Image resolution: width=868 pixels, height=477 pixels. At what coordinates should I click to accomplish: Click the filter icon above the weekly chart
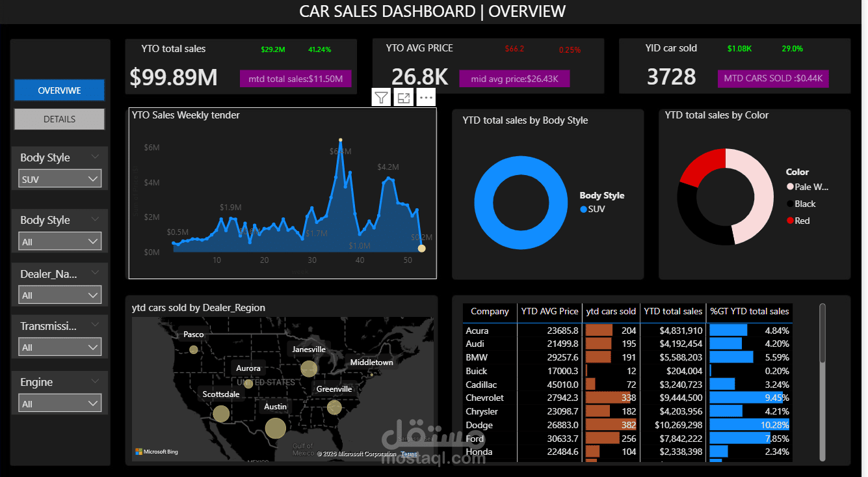tap(382, 98)
